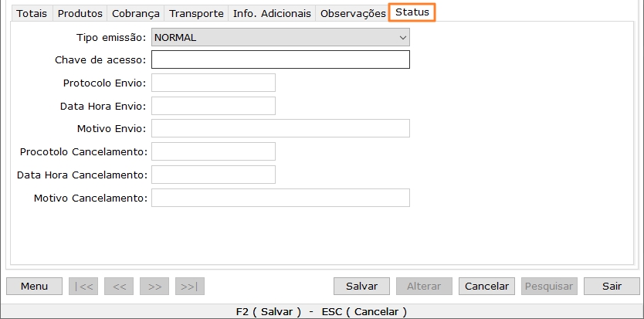Focus the Motivo Cancelamento field
Viewport: 644px width, 319px height.
coord(280,199)
